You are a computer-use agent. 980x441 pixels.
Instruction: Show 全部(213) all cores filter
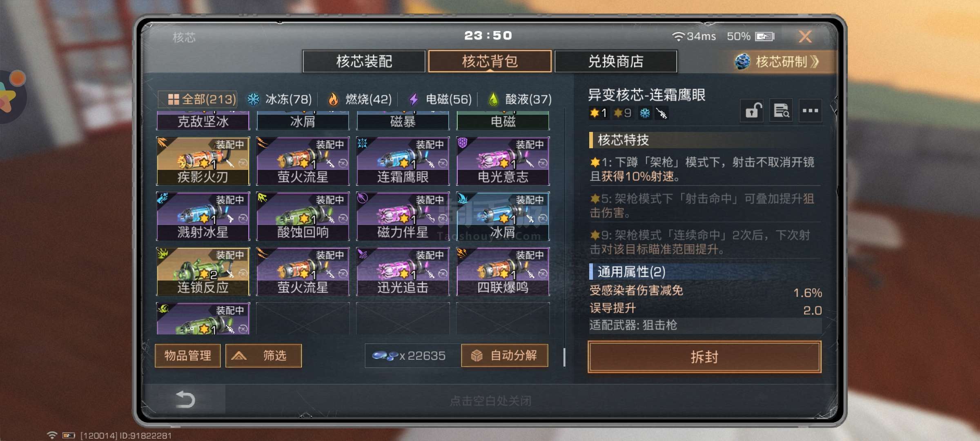click(198, 99)
